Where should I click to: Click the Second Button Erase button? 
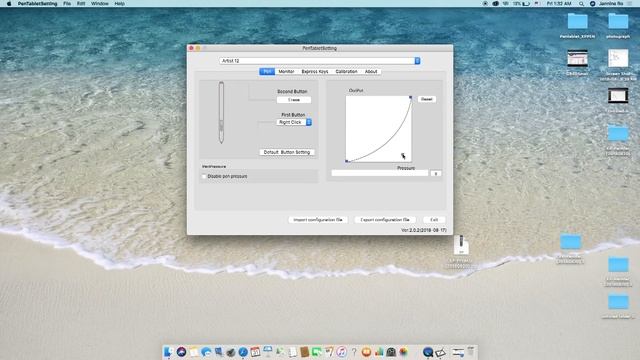coord(294,100)
